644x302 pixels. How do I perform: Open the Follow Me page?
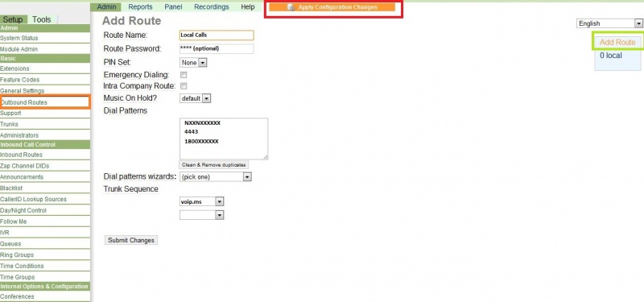point(45,221)
